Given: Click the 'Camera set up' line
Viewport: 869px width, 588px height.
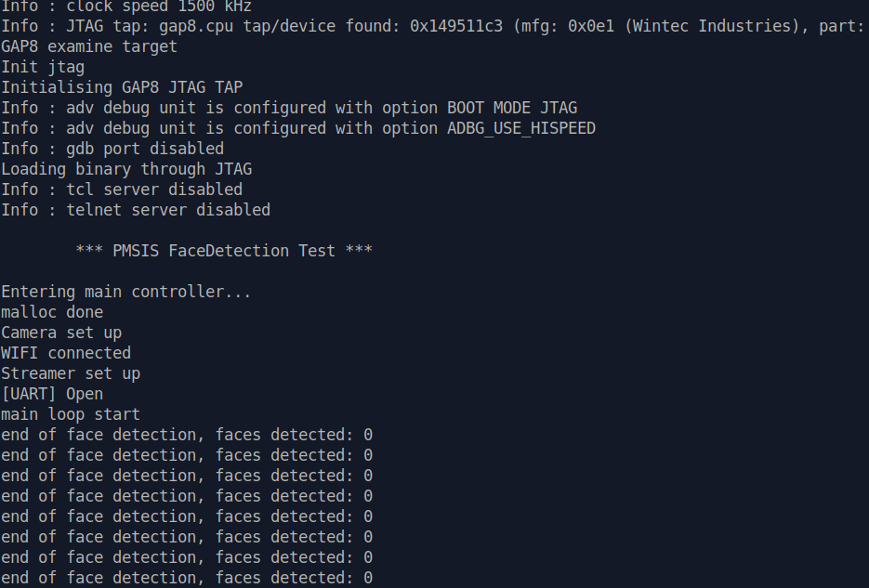Looking at the screenshot, I should (61, 333).
